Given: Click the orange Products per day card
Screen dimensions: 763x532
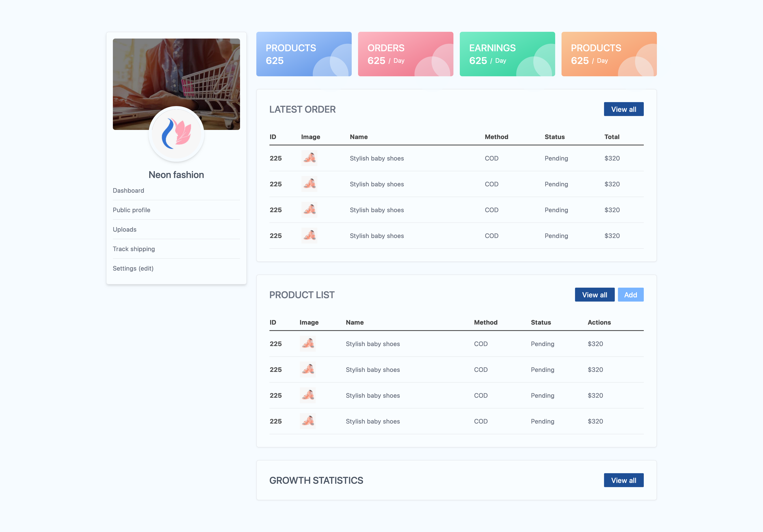Looking at the screenshot, I should [x=609, y=54].
